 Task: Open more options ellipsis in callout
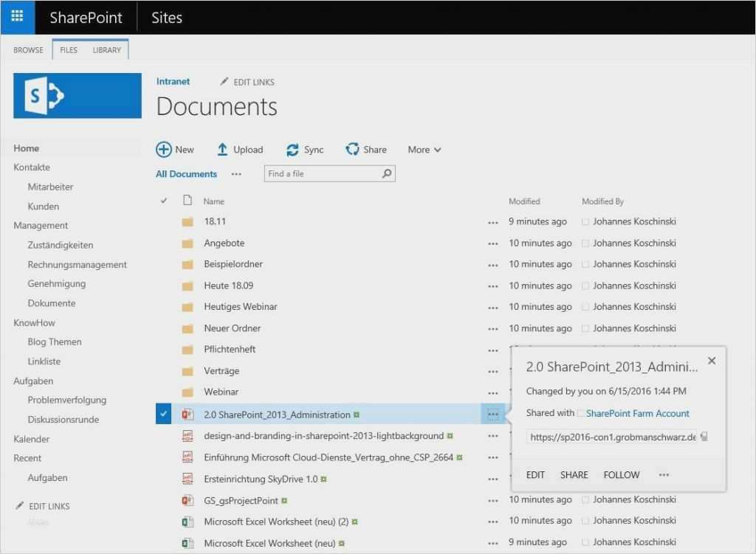[664, 474]
